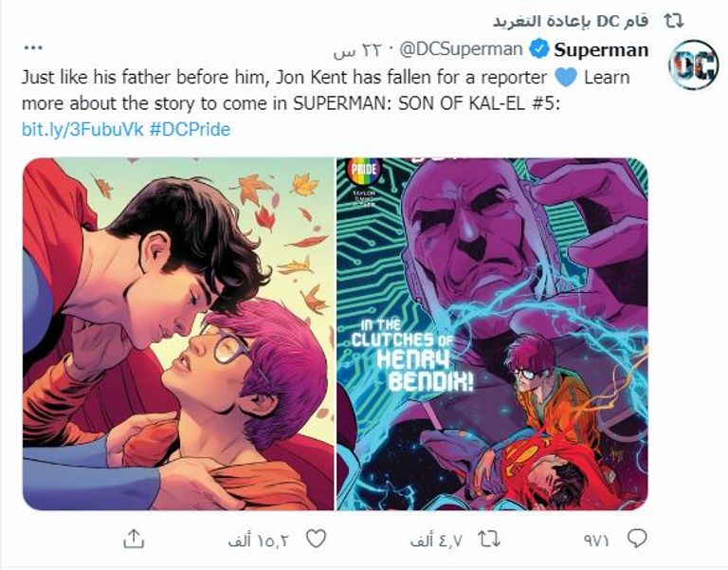Click the share tweet icon
The width and height of the screenshot is (728, 570).
click(x=135, y=540)
